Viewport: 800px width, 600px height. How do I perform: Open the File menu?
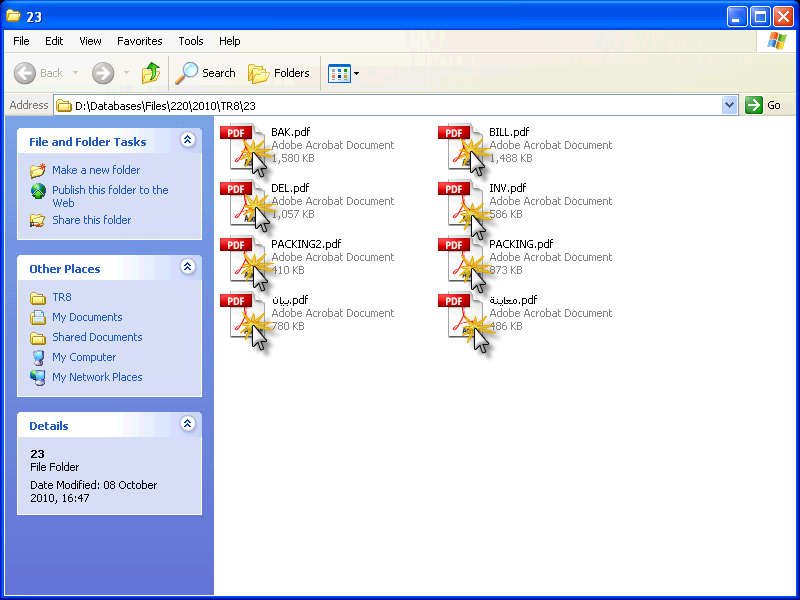[21, 41]
